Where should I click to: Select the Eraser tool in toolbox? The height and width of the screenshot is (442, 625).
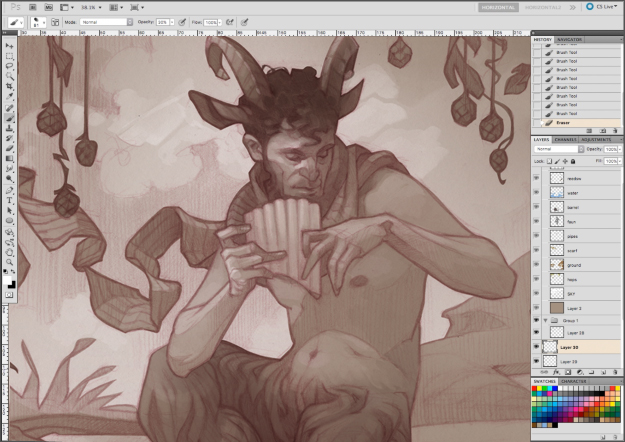9,148
